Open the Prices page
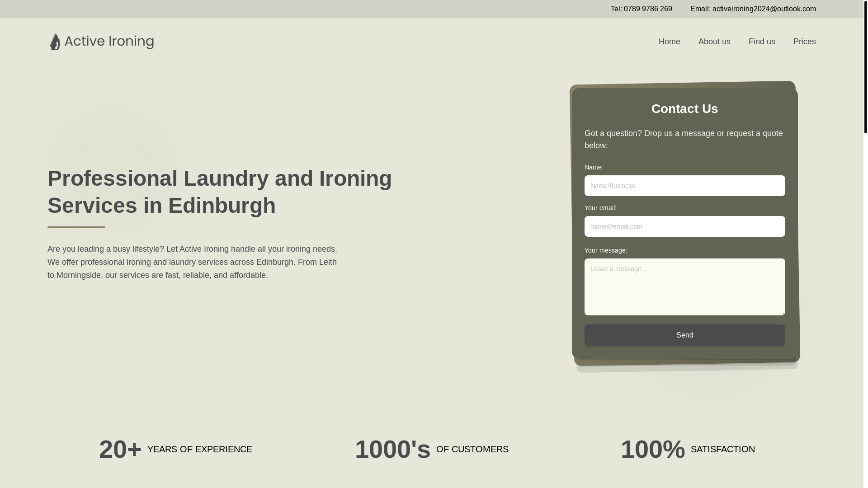Viewport: 868px width, 488px height. 804,42
